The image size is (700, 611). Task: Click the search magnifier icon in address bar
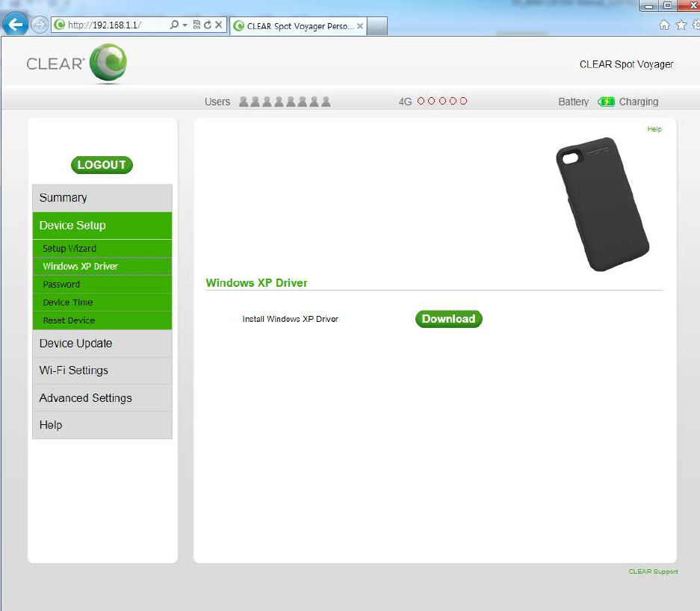pos(174,25)
